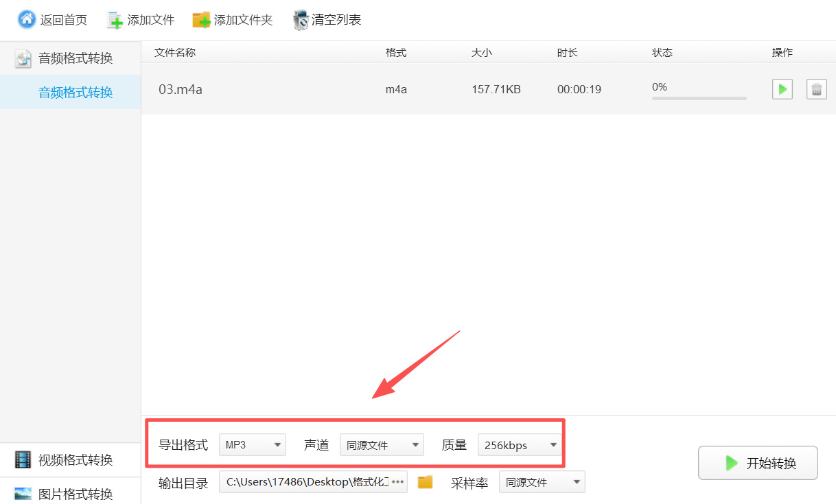Click the 图片格式转换 picture icon
The image size is (836, 504).
[23, 493]
